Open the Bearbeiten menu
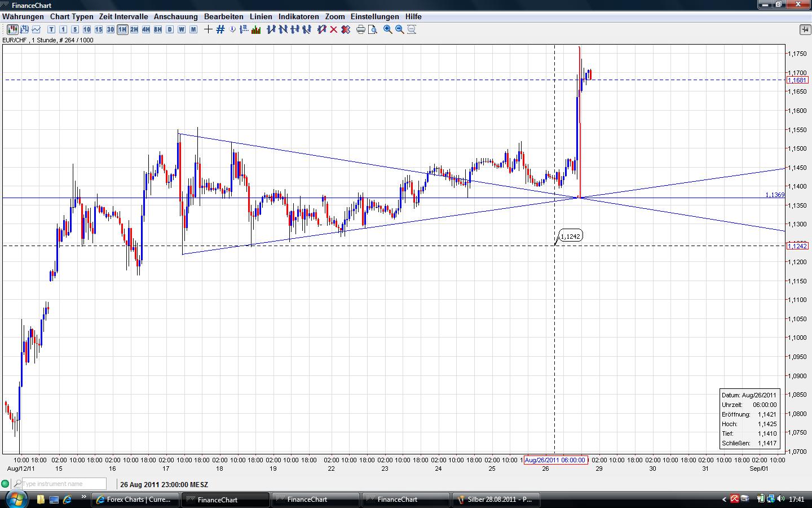Viewport: 812px width, 508px height. tap(224, 16)
